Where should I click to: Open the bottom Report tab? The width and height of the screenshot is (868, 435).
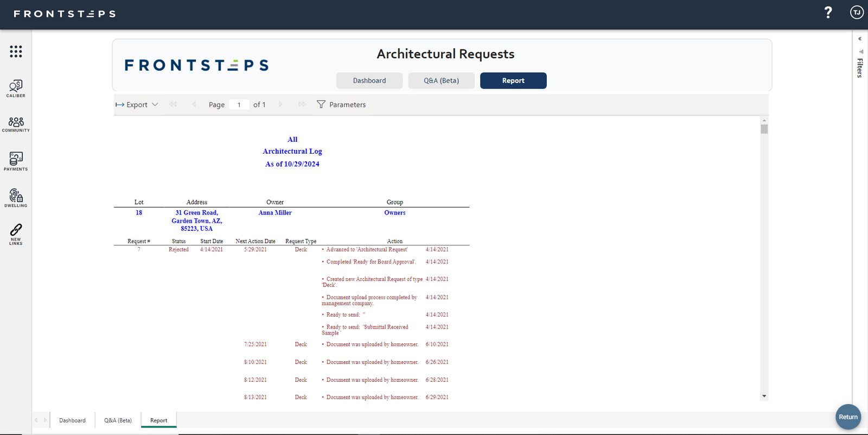click(159, 420)
